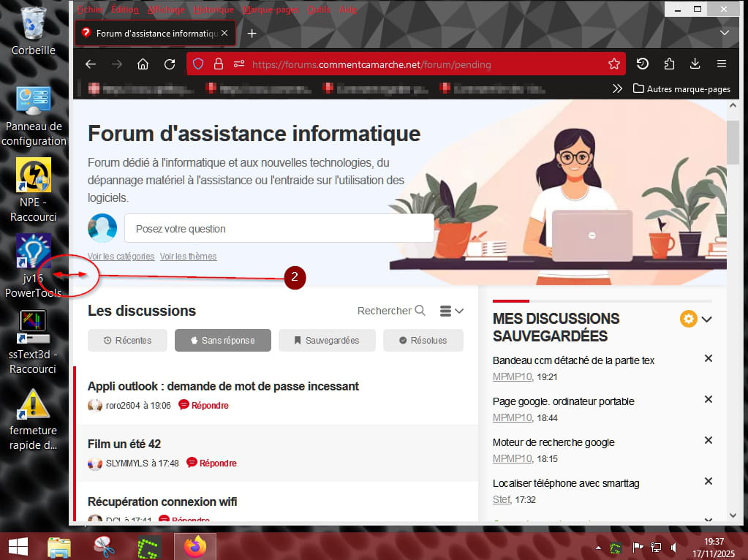Image resolution: width=748 pixels, height=560 pixels.
Task: Show more bookmarks with the chevron
Action: click(618, 88)
